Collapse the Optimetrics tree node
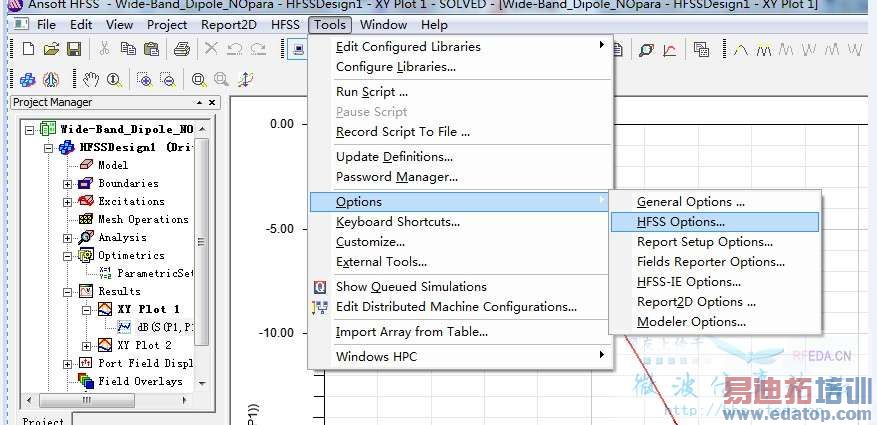This screenshot has width=877, height=425. [67, 256]
